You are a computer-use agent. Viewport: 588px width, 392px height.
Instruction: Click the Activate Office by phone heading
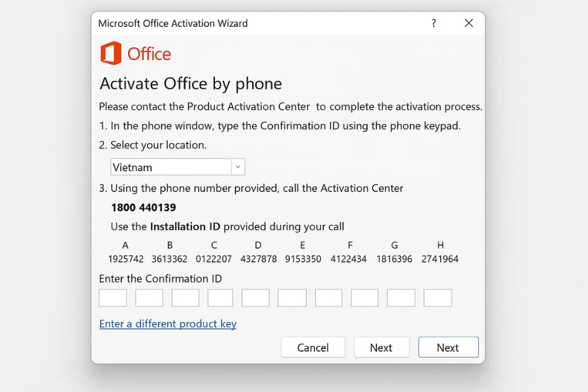click(x=191, y=84)
